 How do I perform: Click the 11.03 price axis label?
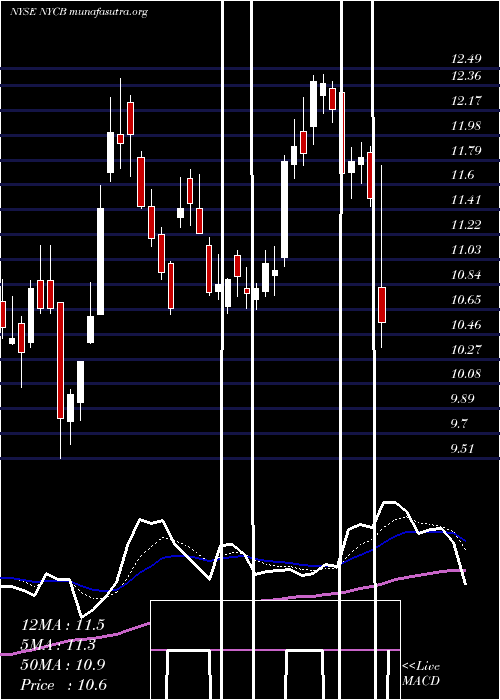(x=466, y=250)
